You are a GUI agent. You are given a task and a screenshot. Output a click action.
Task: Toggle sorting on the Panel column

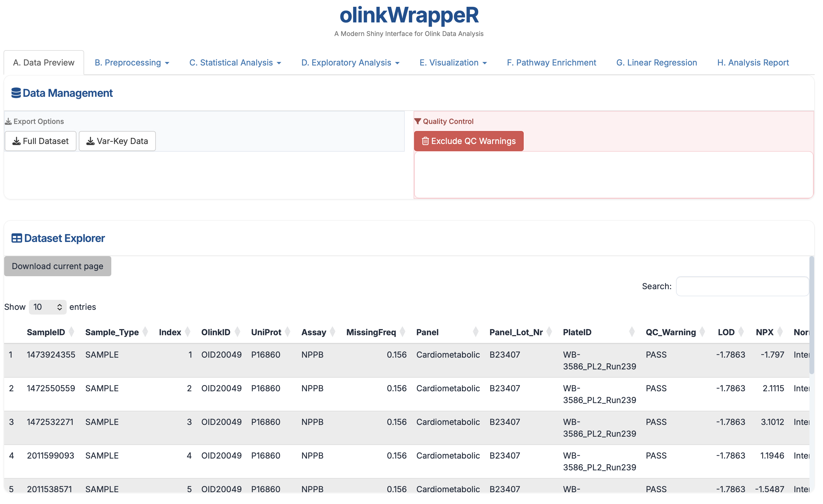pos(476,332)
